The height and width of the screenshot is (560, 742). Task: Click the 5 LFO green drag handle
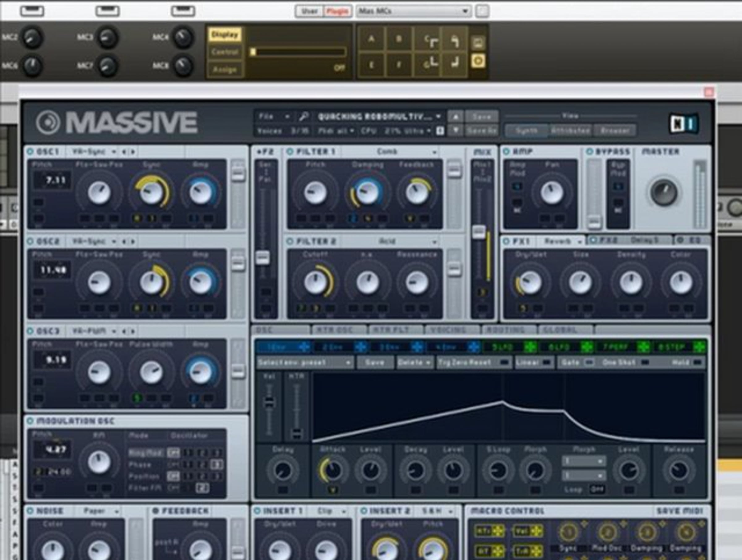pyautogui.click(x=530, y=347)
